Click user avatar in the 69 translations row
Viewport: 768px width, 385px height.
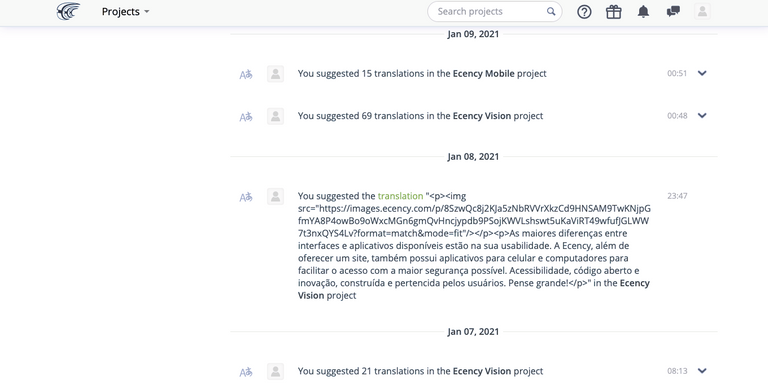tap(275, 116)
